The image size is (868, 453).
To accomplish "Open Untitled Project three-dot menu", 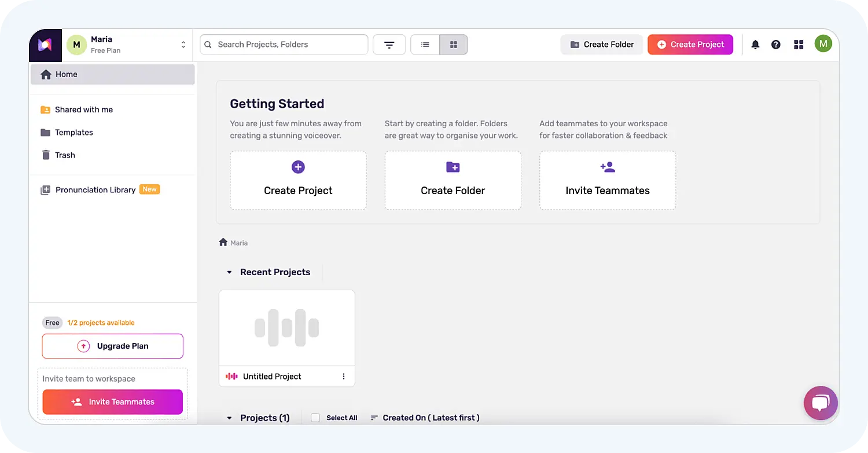I will [344, 377].
